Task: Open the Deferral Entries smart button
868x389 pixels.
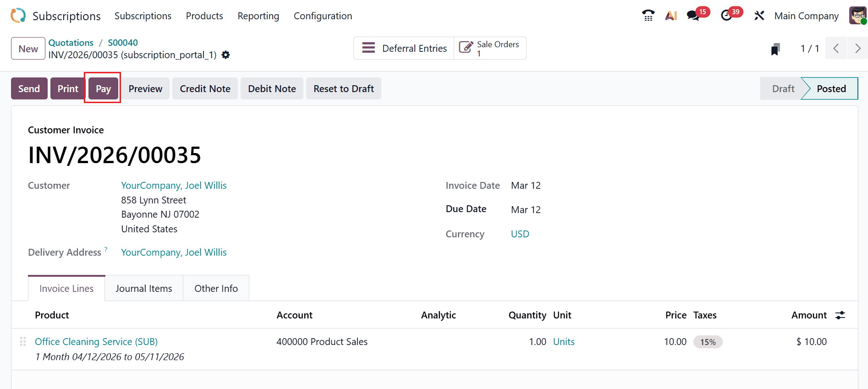Action: click(x=404, y=48)
